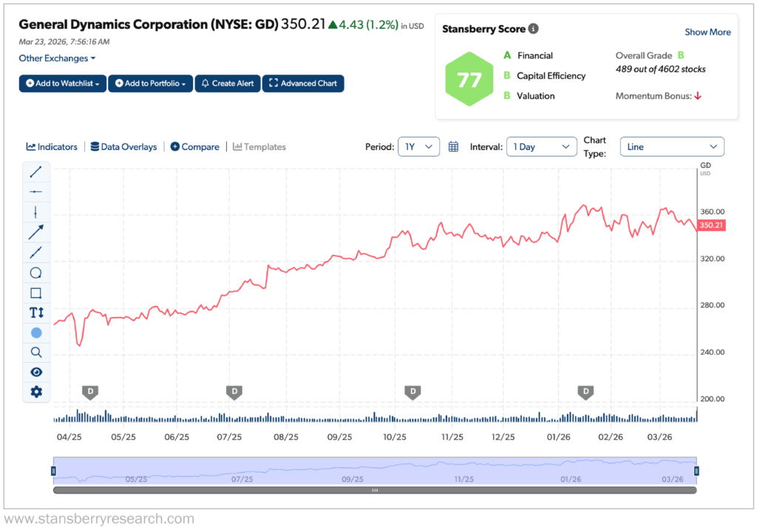757x532 pixels.
Task: Select the vertical line drawing tool
Action: (36, 211)
